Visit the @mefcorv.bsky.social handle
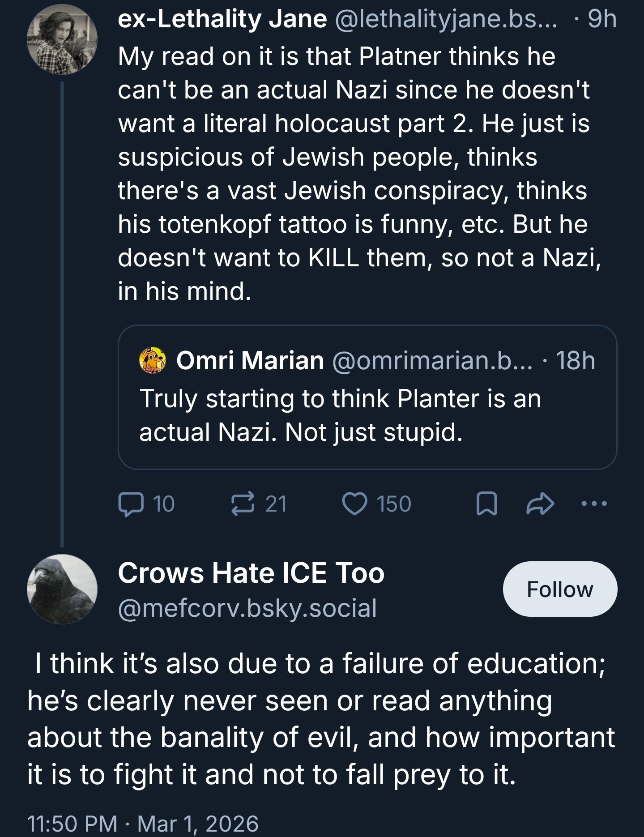Image resolution: width=644 pixels, height=837 pixels. 247,608
